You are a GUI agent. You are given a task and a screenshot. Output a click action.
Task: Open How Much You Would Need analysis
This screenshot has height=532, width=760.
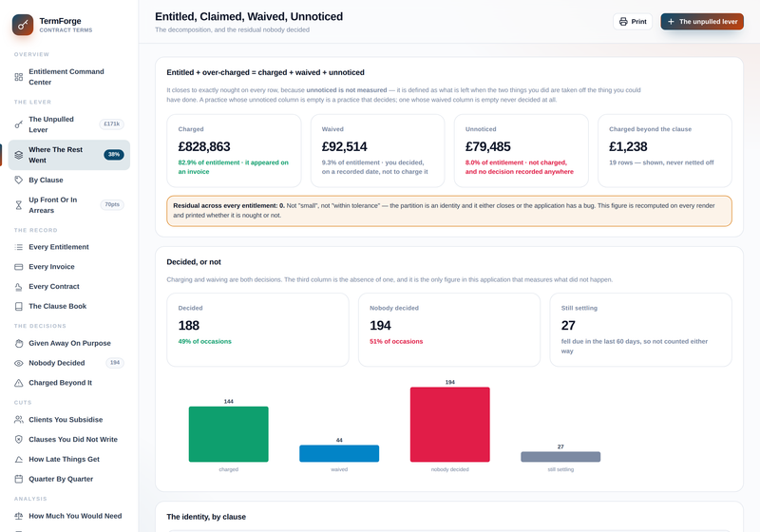pos(68,516)
